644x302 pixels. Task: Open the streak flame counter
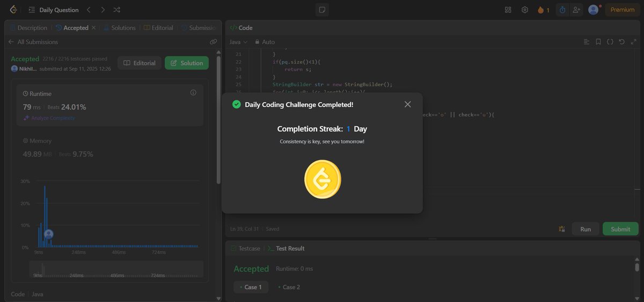(543, 10)
